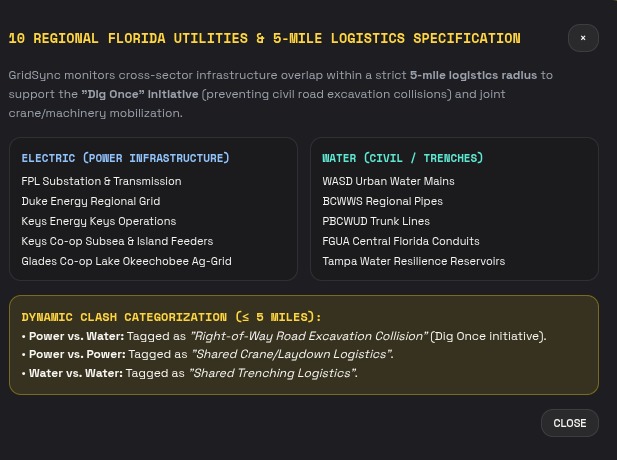Click the bold 'Dig Once' initiative phrase
This screenshot has height=460, width=617.
coord(140,94)
